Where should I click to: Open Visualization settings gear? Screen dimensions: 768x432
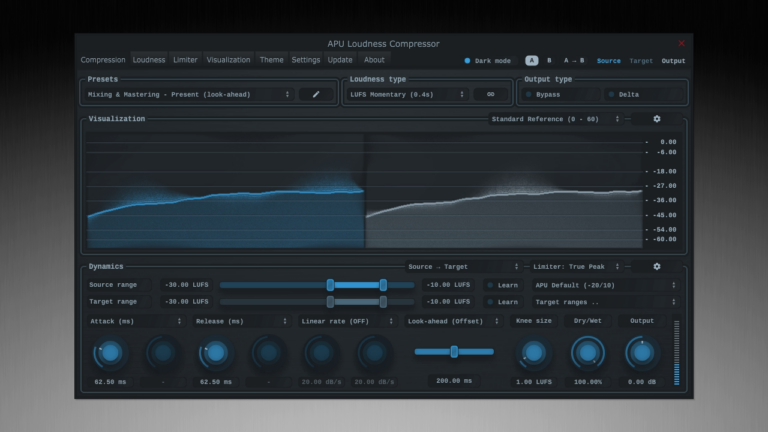(657, 119)
